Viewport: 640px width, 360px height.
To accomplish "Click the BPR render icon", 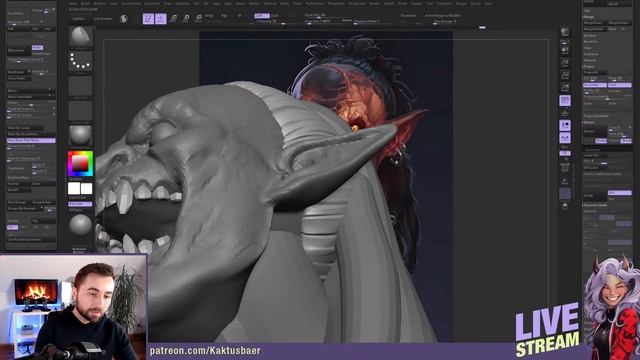I will pos(565,32).
